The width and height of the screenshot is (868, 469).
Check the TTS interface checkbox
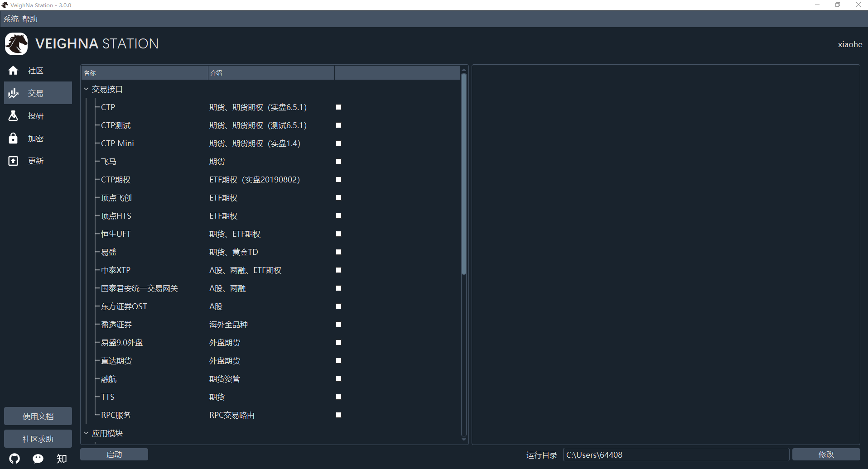(x=338, y=397)
